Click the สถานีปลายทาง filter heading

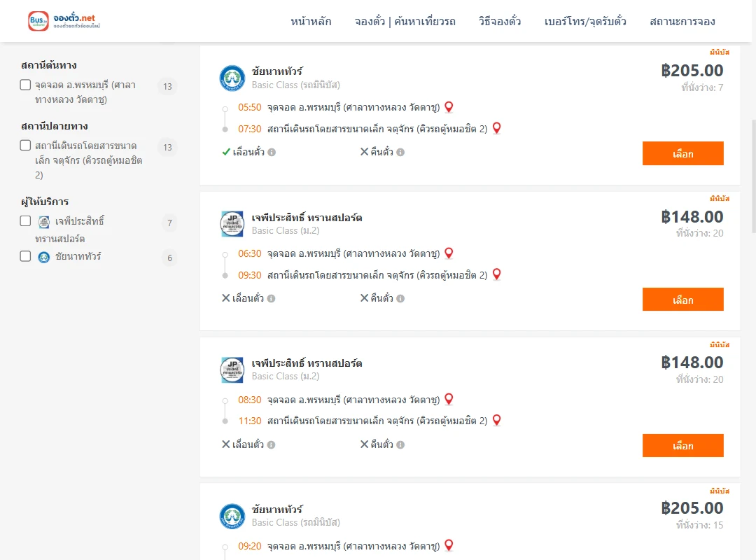point(55,126)
